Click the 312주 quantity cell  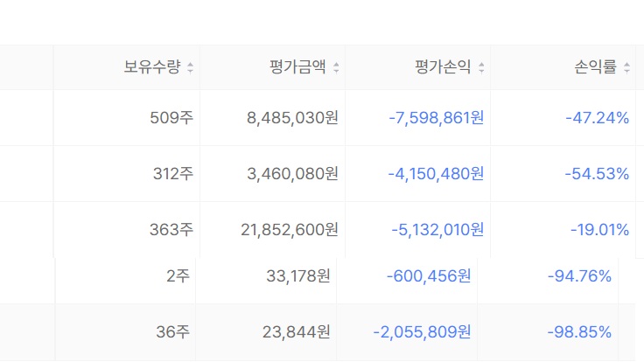point(173,174)
